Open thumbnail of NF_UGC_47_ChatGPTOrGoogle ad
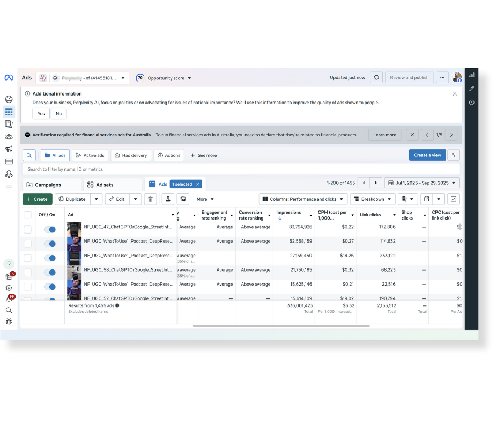Image resolution: width=504 pixels, height=423 pixels. (x=74, y=229)
